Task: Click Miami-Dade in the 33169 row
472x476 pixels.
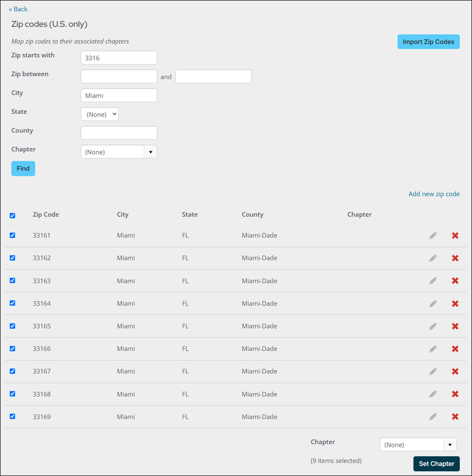Action: 259,417
